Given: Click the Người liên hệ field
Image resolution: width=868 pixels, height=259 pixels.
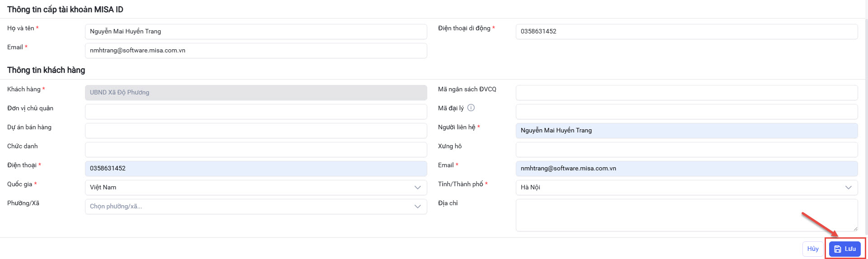Looking at the screenshot, I should [686, 131].
